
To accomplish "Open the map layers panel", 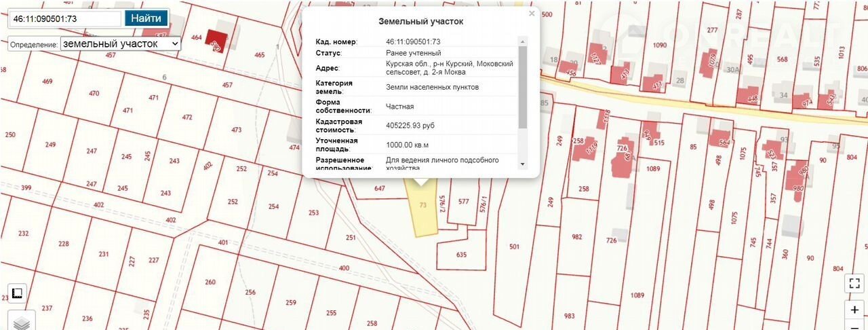I will 20,320.
